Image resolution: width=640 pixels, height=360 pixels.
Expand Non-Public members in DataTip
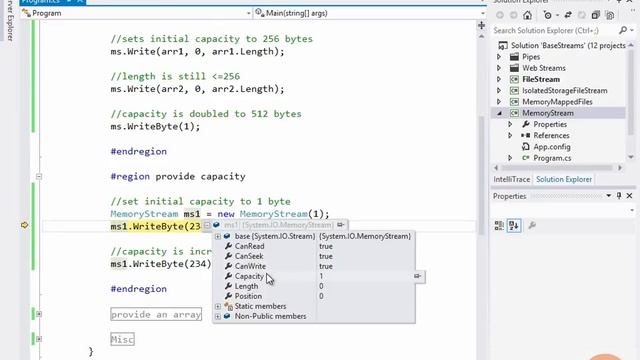coord(218,316)
